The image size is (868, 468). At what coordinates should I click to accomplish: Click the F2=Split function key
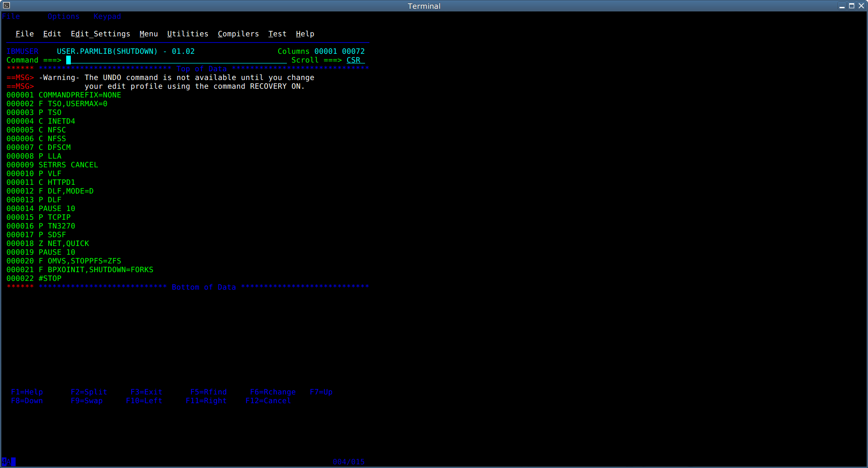click(89, 392)
